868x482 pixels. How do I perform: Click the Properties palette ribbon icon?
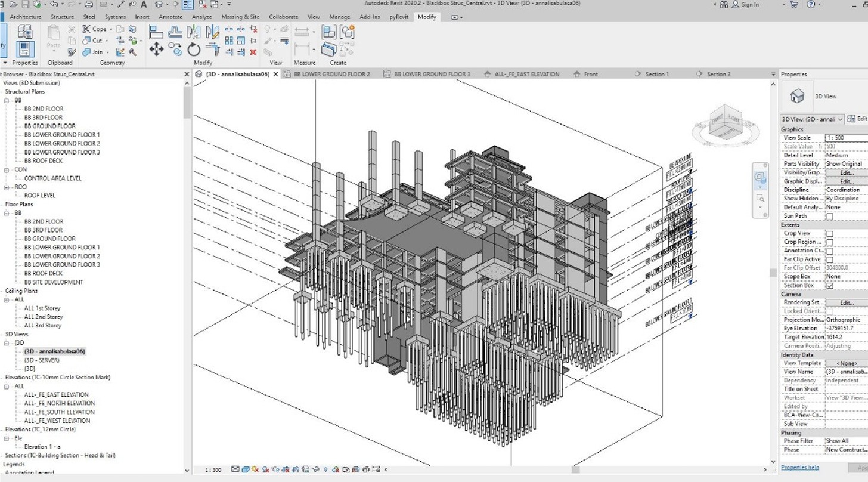[x=24, y=49]
